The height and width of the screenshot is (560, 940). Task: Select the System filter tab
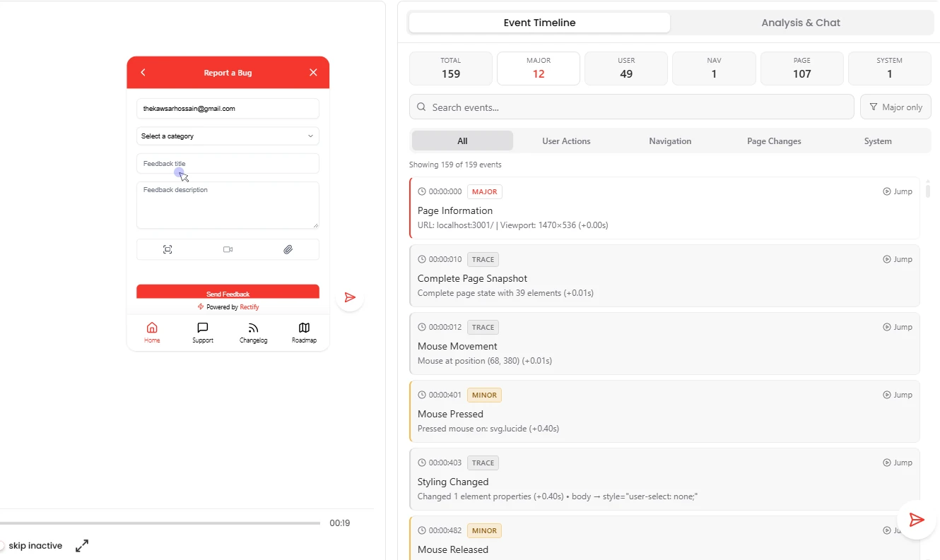point(878,141)
